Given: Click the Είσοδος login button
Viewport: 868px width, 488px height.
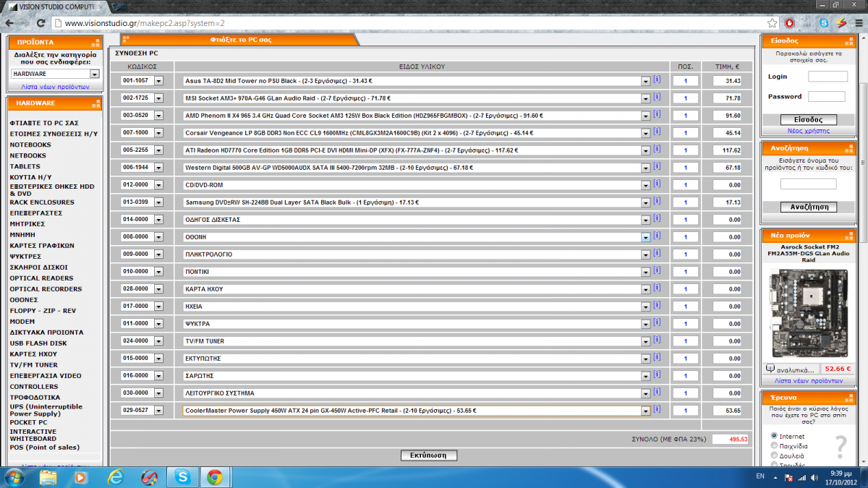Looking at the screenshot, I should [809, 120].
